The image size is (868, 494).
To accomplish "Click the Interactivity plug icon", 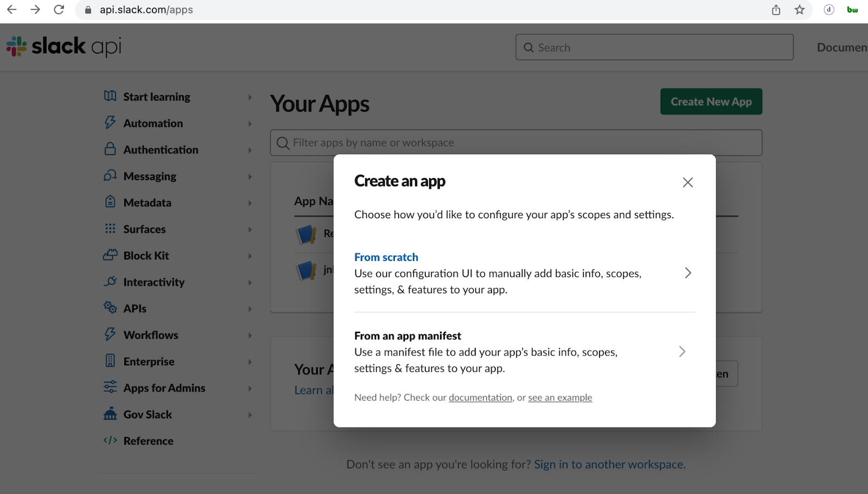I will pos(110,281).
